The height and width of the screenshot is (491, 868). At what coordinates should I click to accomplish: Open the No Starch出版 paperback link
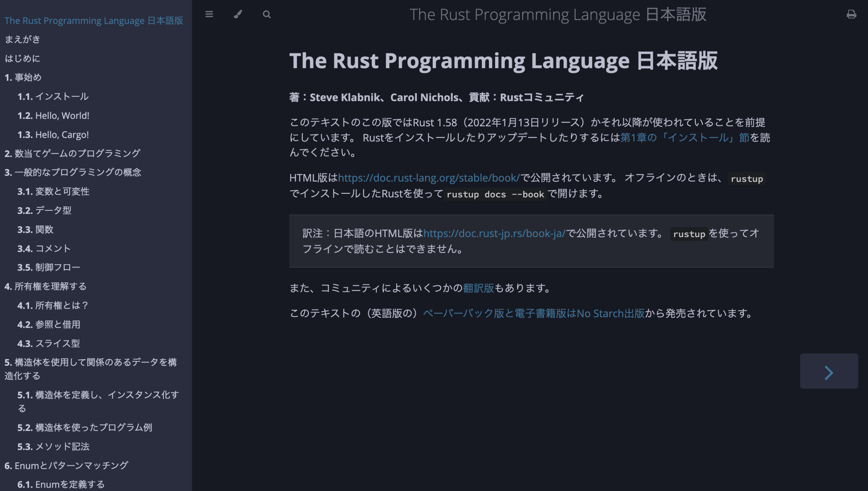pos(534,313)
